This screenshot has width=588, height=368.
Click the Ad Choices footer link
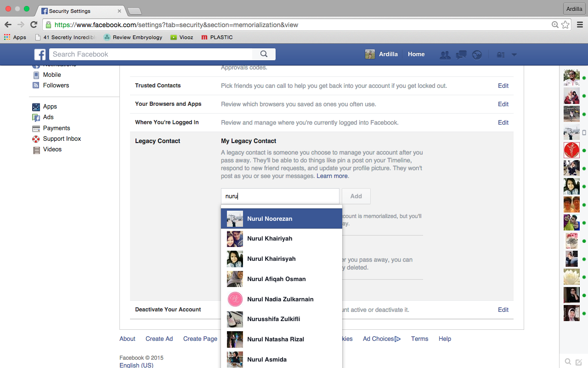pos(382,339)
